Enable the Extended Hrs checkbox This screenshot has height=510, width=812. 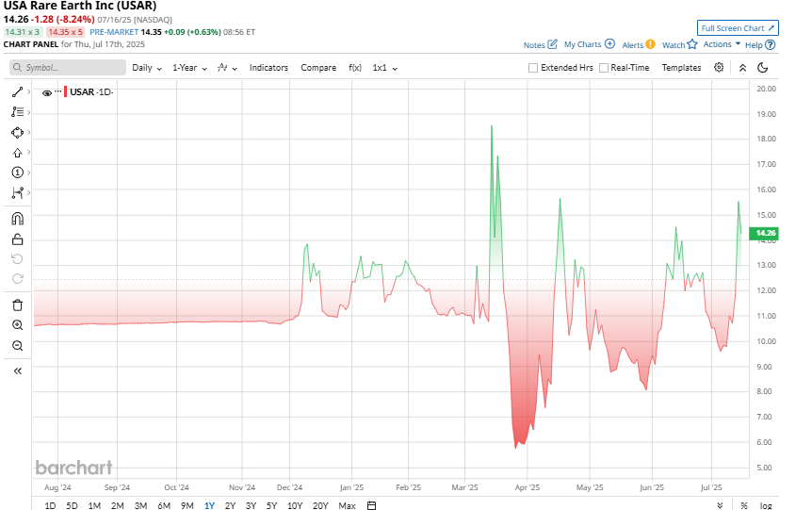coord(533,68)
